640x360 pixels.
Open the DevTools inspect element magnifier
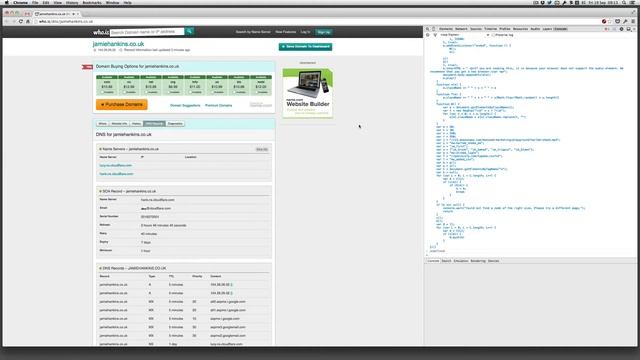427,29
